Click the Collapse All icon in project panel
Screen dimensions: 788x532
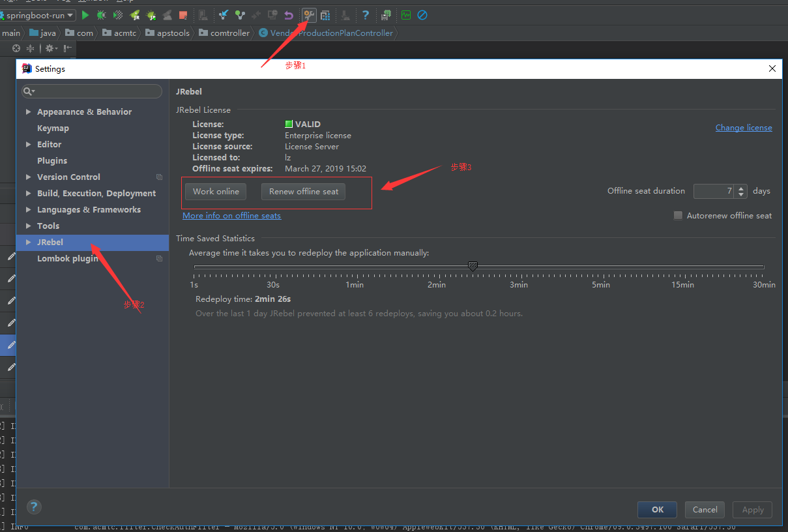(x=31, y=48)
